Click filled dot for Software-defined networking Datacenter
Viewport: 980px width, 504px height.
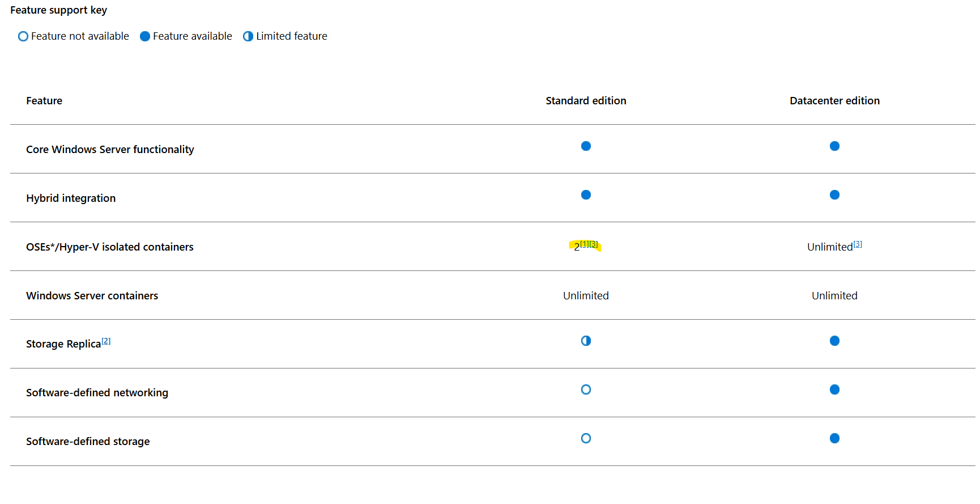tap(834, 389)
